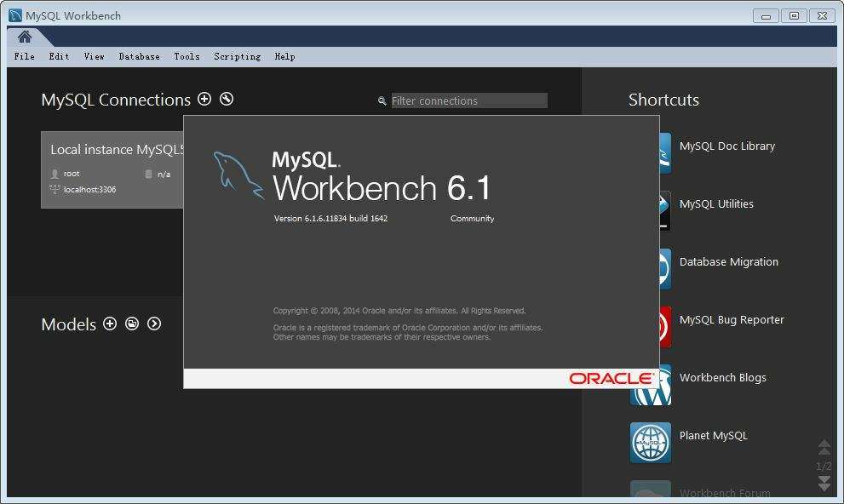Create a new model with plus icon
The image size is (844, 504).
(110, 324)
